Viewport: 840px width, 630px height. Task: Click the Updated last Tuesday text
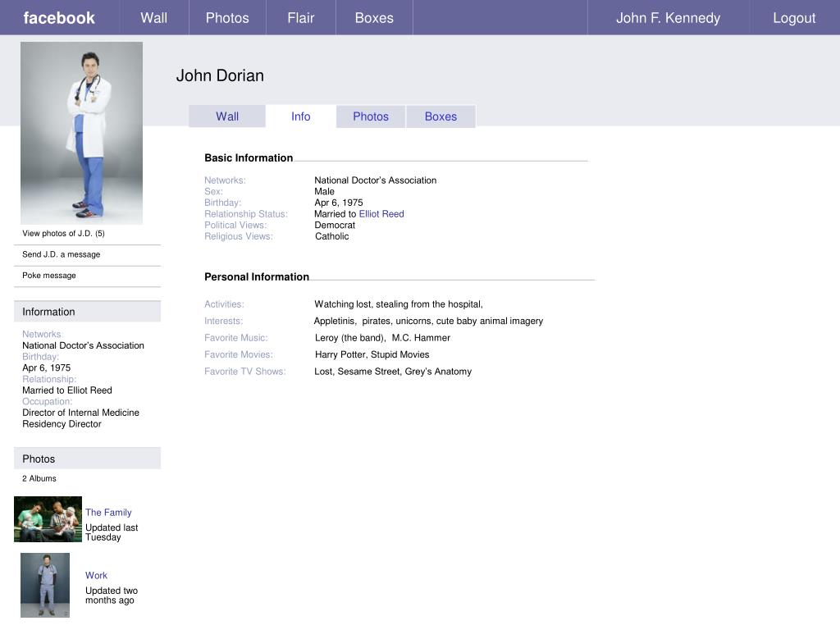(112, 532)
